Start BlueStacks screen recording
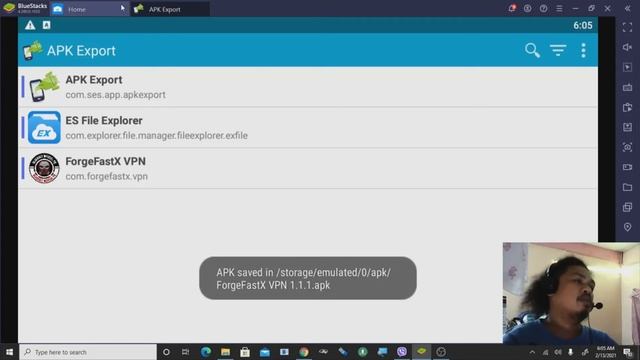The width and height of the screenshot is (640, 360). [627, 167]
